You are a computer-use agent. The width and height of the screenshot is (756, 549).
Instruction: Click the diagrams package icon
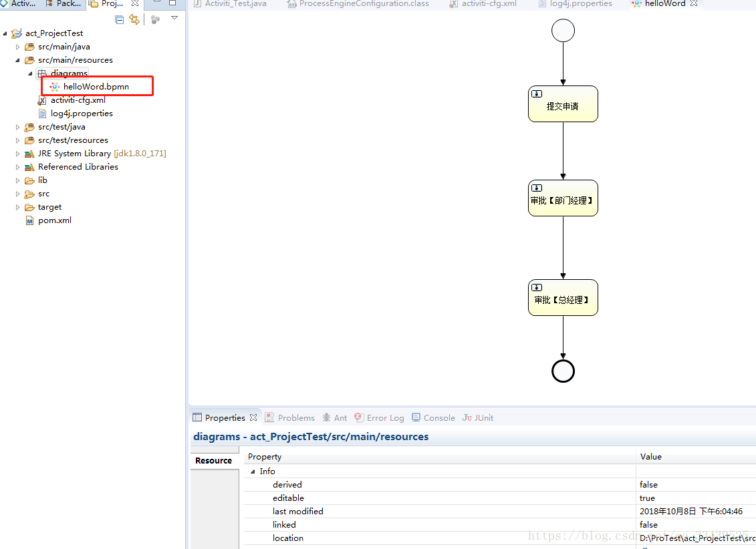[42, 73]
